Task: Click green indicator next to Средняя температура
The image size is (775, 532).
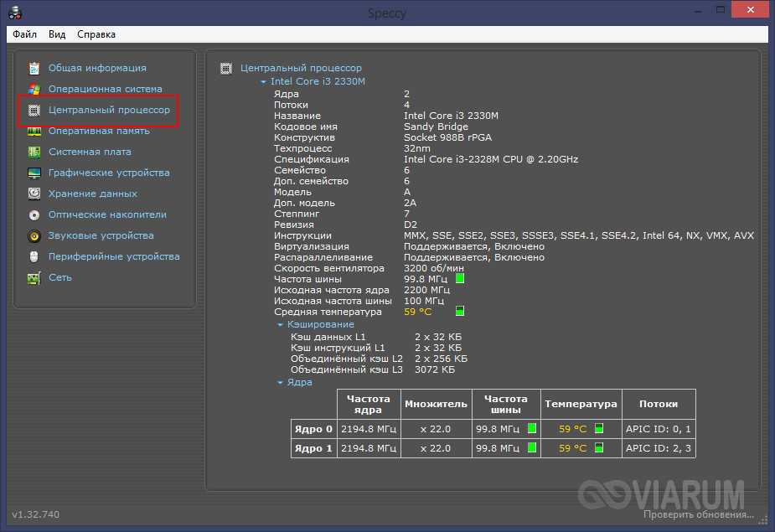Action: click(459, 312)
